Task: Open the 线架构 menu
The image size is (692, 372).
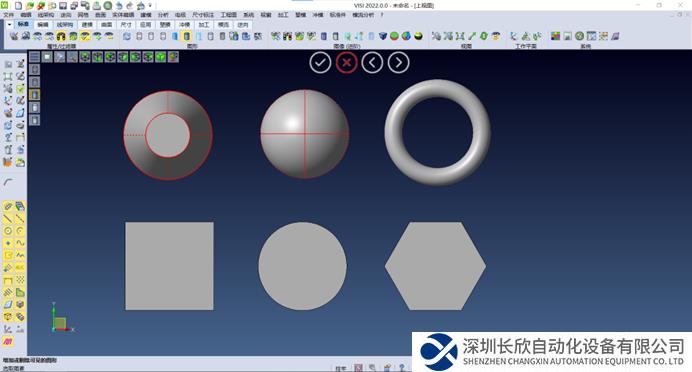Action: (x=46, y=15)
